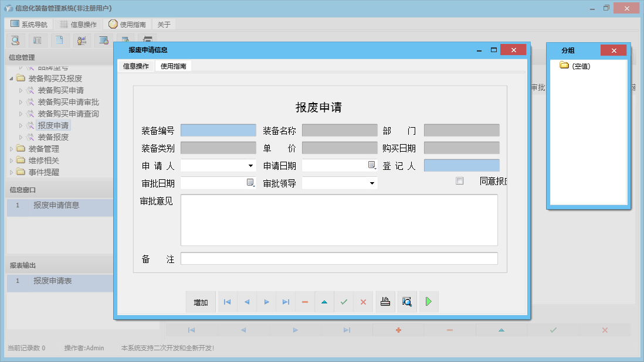
Task: Click the search icon in the main toolbar
Action: 15,40
